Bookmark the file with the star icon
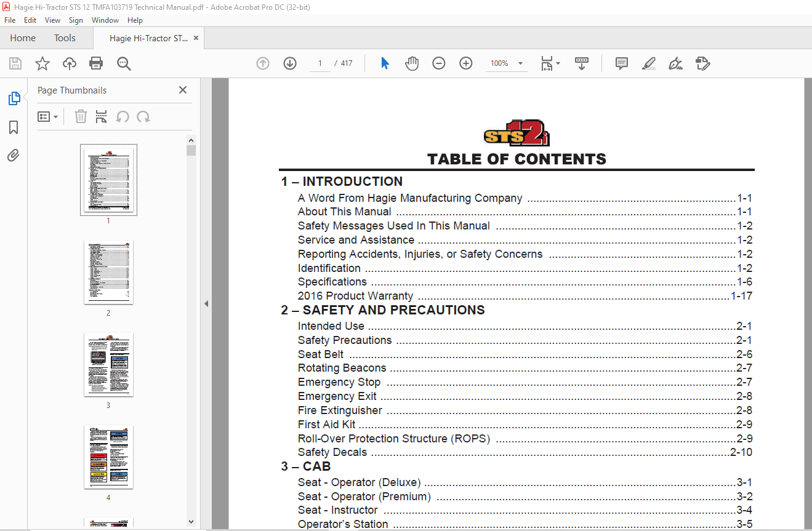This screenshot has width=812, height=531. [42, 63]
